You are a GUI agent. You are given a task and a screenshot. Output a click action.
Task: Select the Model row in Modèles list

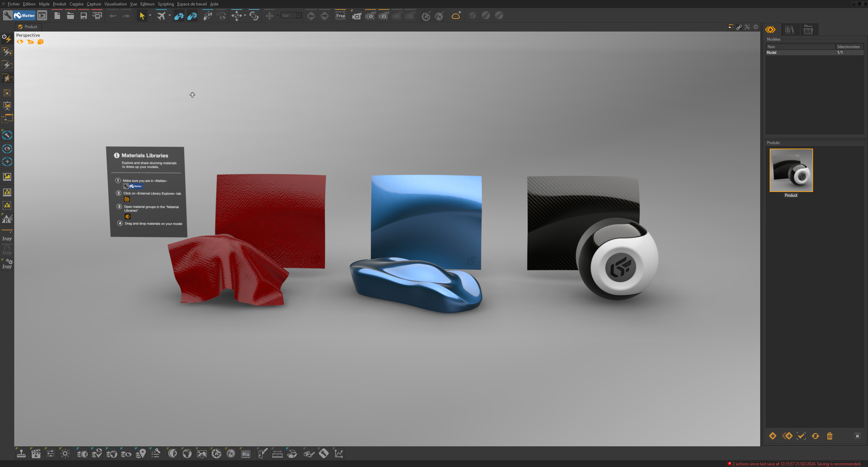coord(780,53)
